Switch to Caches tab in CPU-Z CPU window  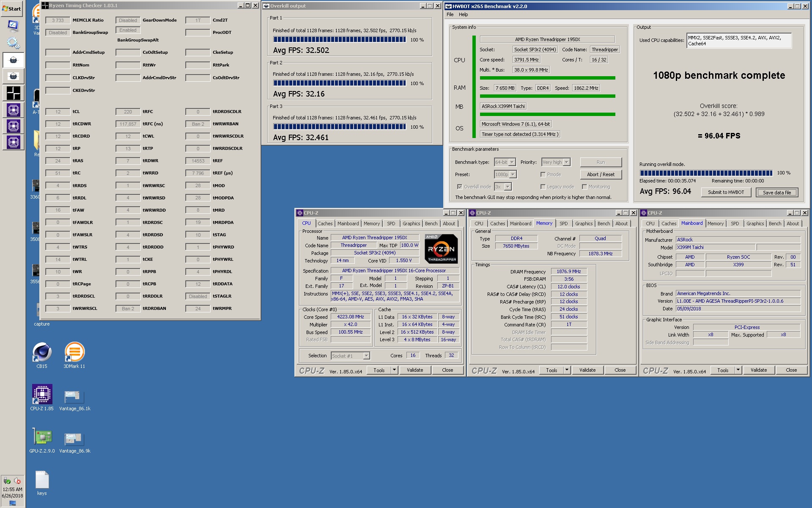[325, 224]
